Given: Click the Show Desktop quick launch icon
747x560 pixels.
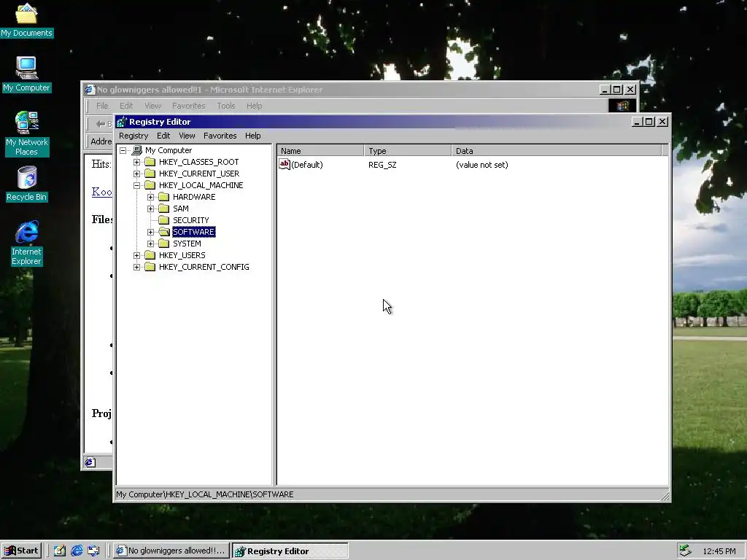Looking at the screenshot, I should 60,551.
